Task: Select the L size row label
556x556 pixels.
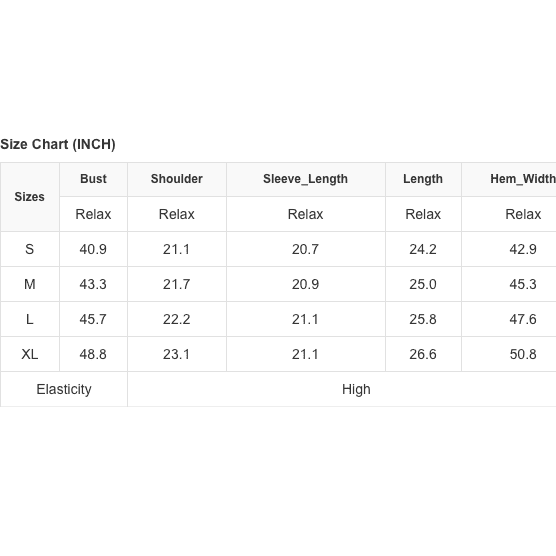Action: click(30, 319)
